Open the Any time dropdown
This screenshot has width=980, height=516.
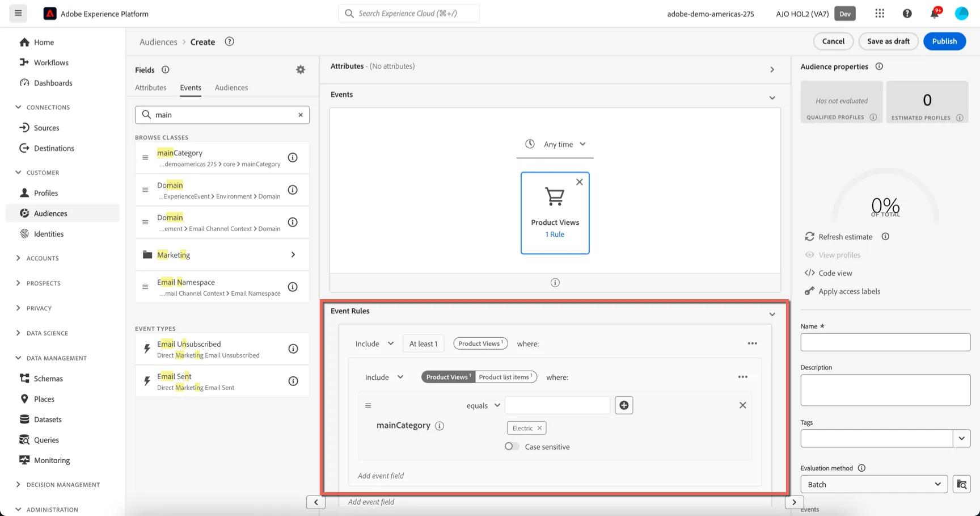click(555, 144)
